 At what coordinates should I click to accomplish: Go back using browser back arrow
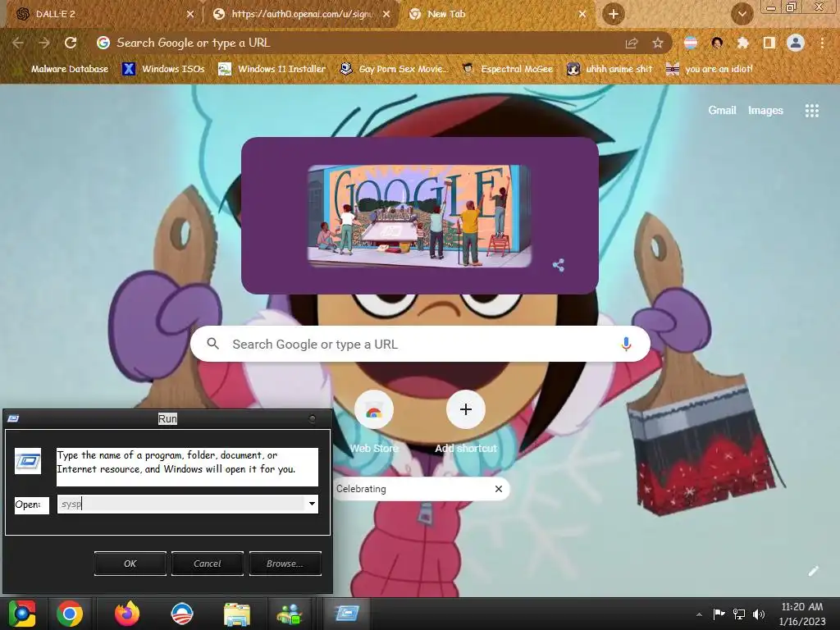(18, 43)
